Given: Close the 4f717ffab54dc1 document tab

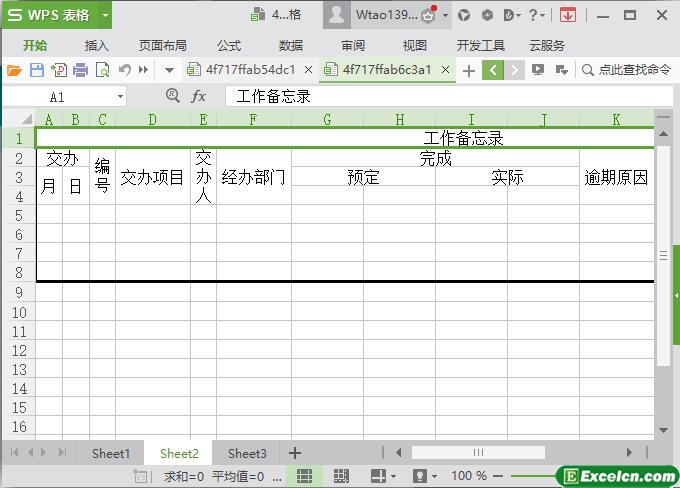Looking at the screenshot, I should (308, 70).
